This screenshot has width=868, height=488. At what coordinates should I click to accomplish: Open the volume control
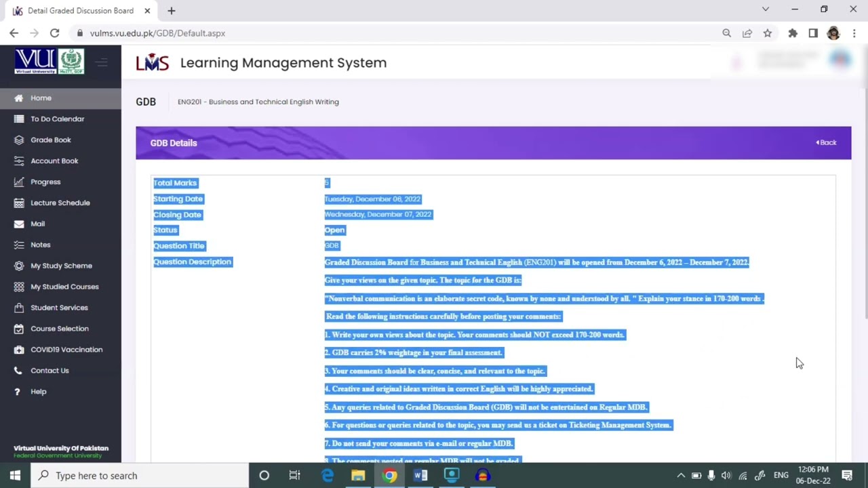(726, 476)
